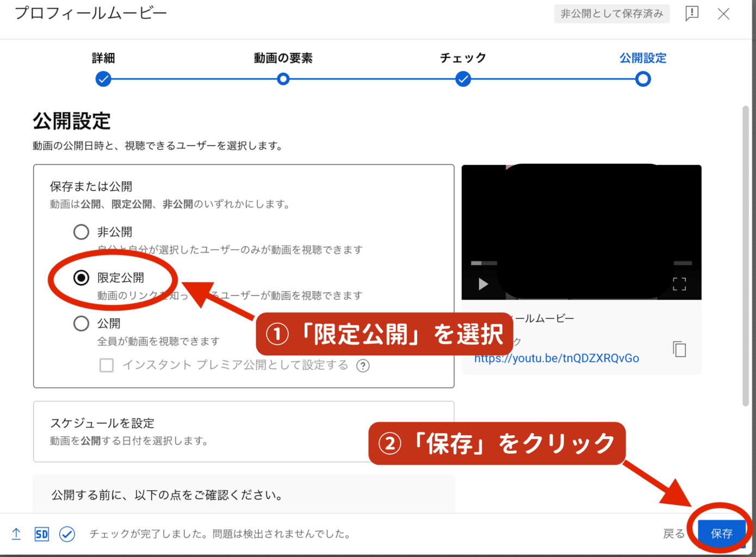756x557 pixels.
Task: Go to the チェック step
Action: point(463,79)
